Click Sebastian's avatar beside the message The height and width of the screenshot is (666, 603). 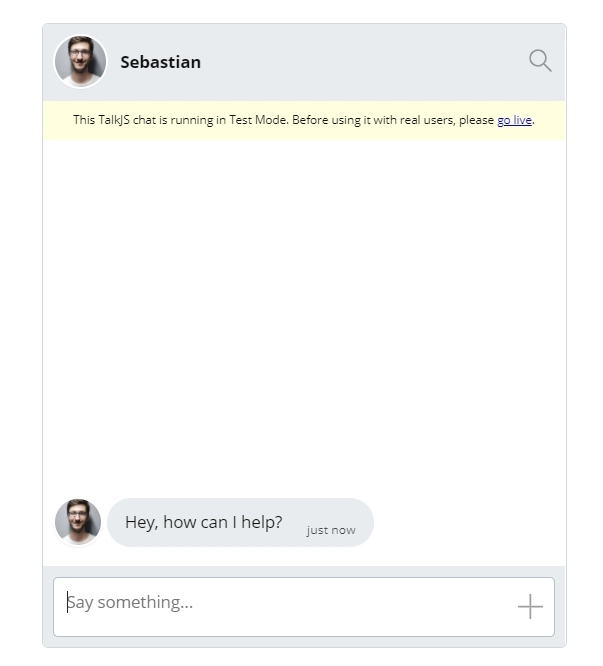tap(78, 522)
